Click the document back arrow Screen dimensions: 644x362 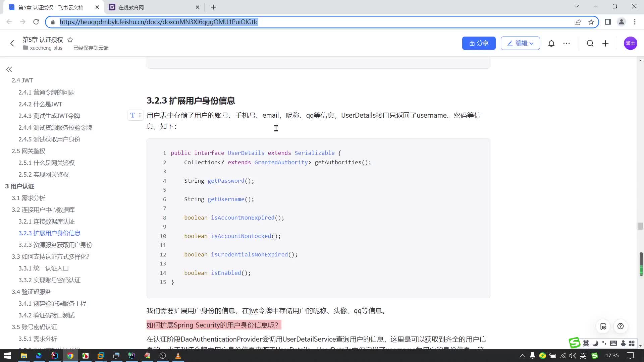click(12, 43)
